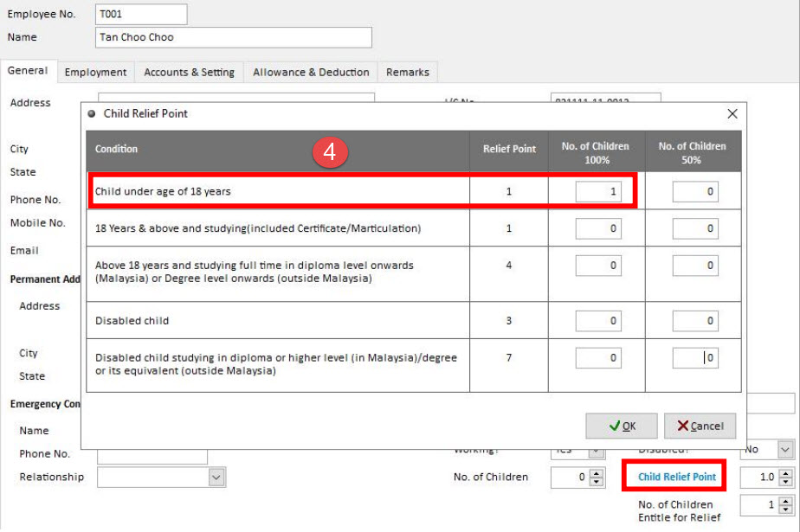The width and height of the screenshot is (800, 532).
Task: Go to Allowance & Deduction tab
Action: coord(311,73)
